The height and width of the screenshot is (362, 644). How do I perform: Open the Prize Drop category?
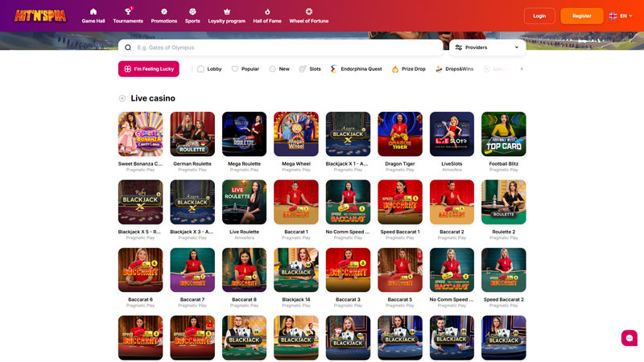click(x=409, y=69)
